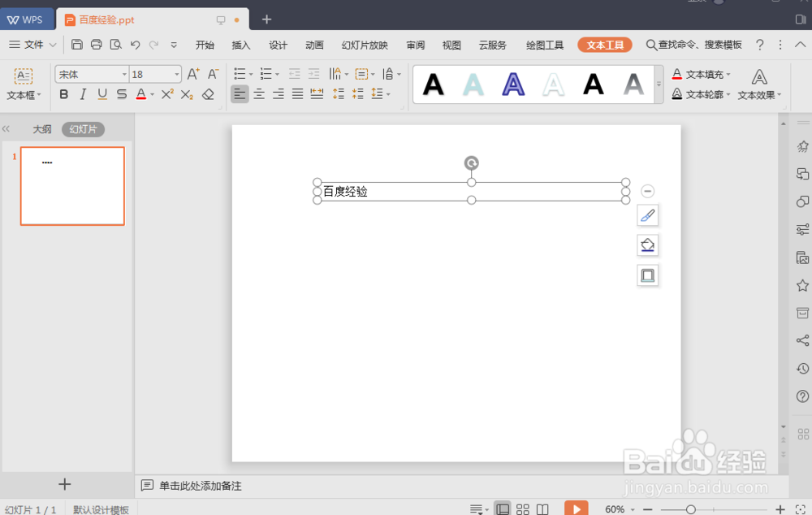Increase indent level

point(313,74)
